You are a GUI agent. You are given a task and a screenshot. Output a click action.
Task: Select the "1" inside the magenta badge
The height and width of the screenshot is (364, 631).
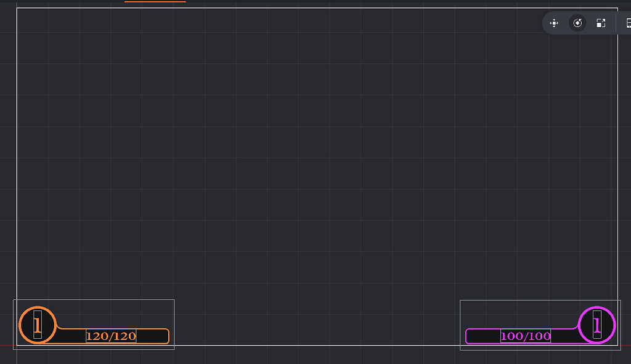[596, 324]
